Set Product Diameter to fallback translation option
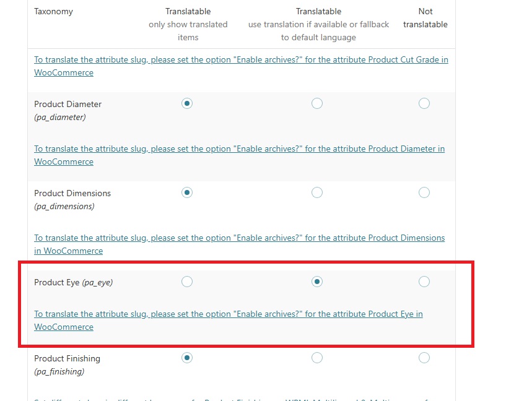 [x=317, y=103]
